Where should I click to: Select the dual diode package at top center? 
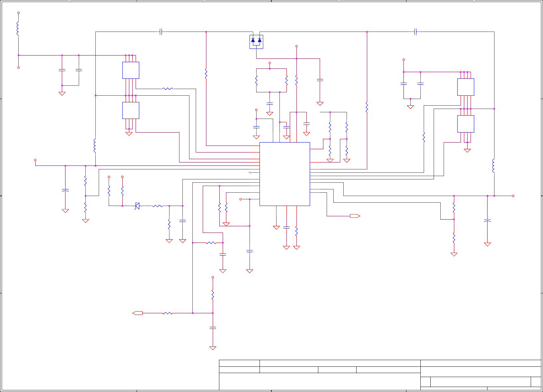[x=256, y=42]
